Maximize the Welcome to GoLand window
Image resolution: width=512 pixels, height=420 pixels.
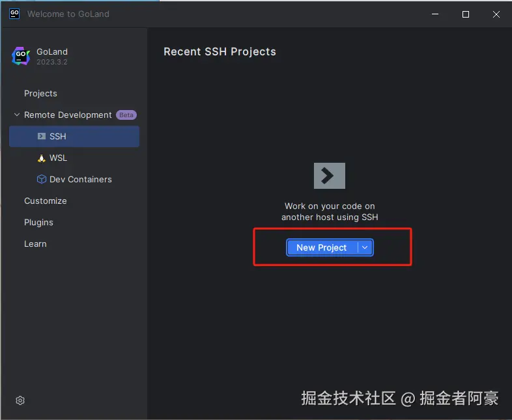466,14
